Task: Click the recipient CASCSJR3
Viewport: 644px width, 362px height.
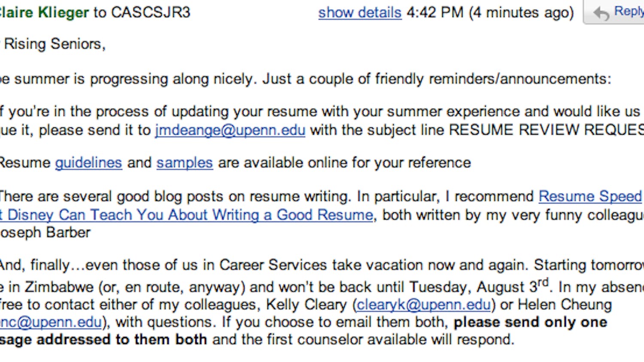Action: pyautogui.click(x=150, y=13)
